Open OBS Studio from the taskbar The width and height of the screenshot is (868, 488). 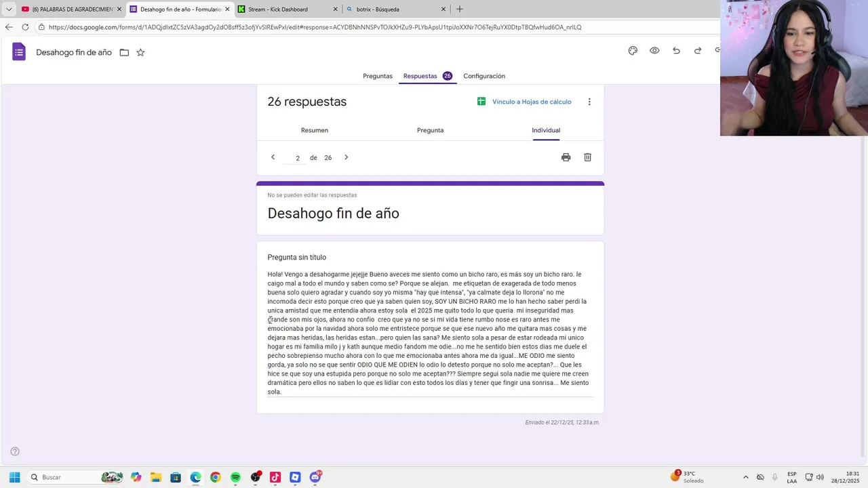click(x=256, y=477)
